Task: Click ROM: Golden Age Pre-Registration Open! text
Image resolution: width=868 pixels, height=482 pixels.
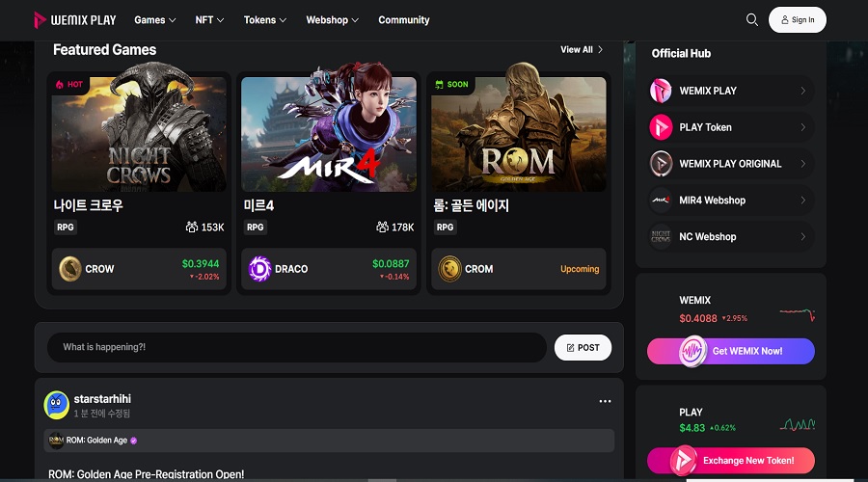Action: 147,474
